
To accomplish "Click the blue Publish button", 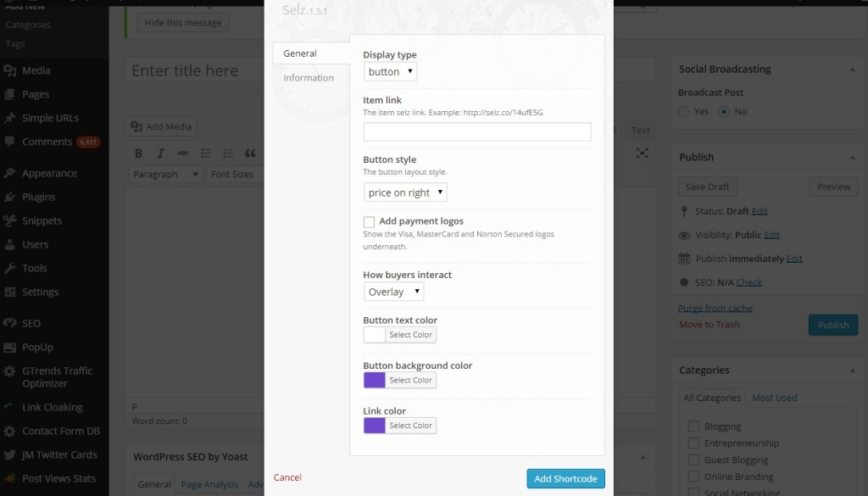I will [833, 325].
